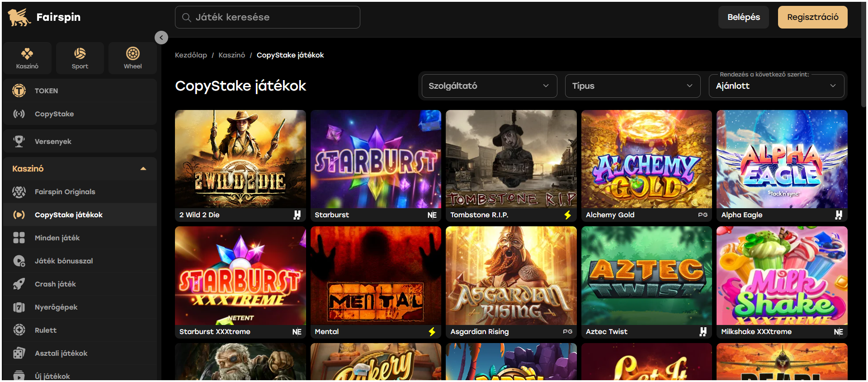
Task: Click the Belépés login button
Action: coord(744,17)
